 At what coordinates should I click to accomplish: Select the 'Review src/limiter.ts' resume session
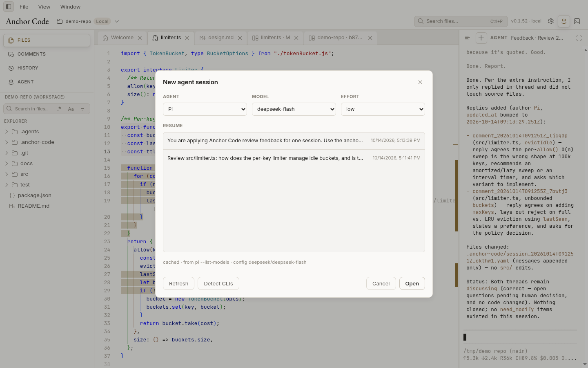294,158
